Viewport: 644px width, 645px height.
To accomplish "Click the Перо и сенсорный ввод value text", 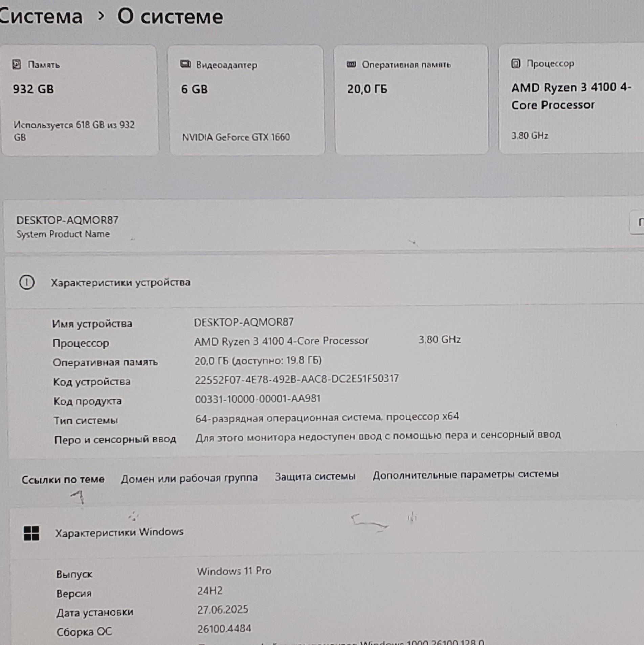I will pos(378,436).
